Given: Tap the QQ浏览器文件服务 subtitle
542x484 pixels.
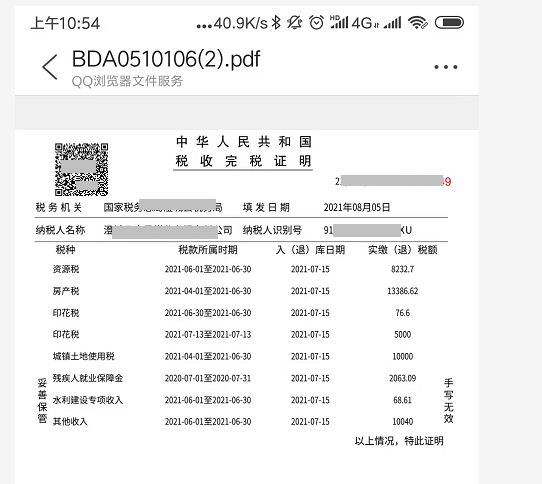Looking at the screenshot, I should click(x=127, y=81).
